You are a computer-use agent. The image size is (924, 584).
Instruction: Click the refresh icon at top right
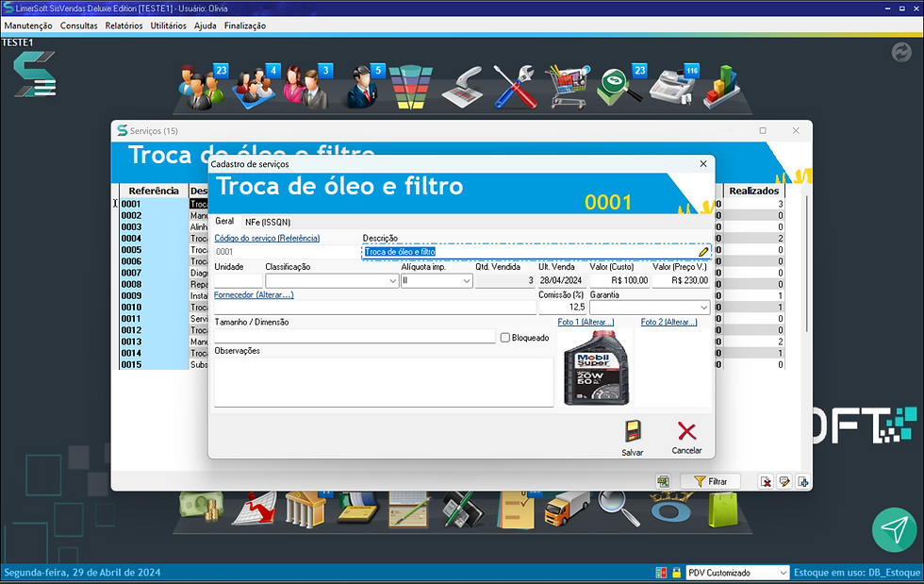point(901,53)
